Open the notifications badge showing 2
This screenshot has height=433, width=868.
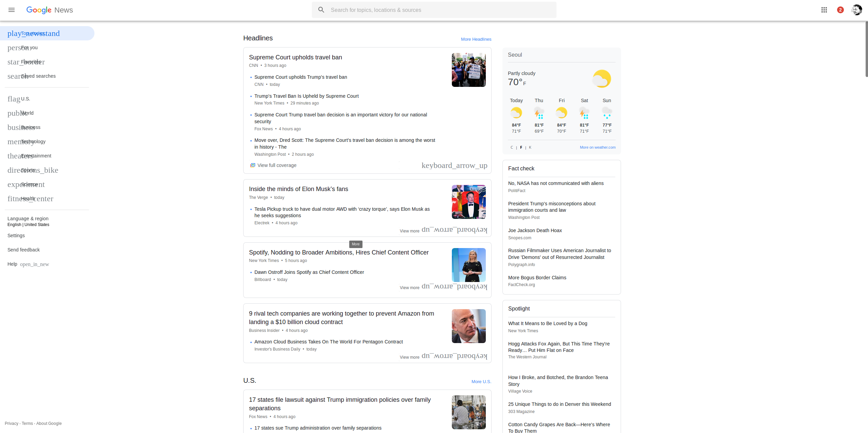coord(840,10)
